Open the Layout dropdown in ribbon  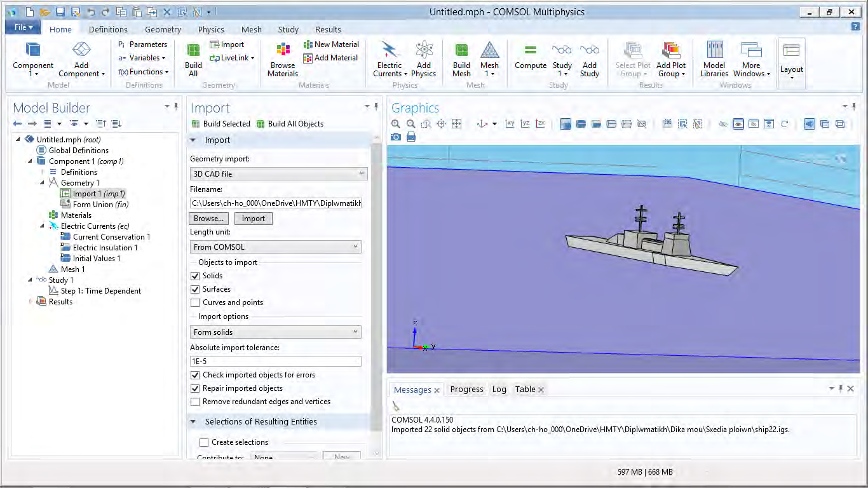point(791,63)
